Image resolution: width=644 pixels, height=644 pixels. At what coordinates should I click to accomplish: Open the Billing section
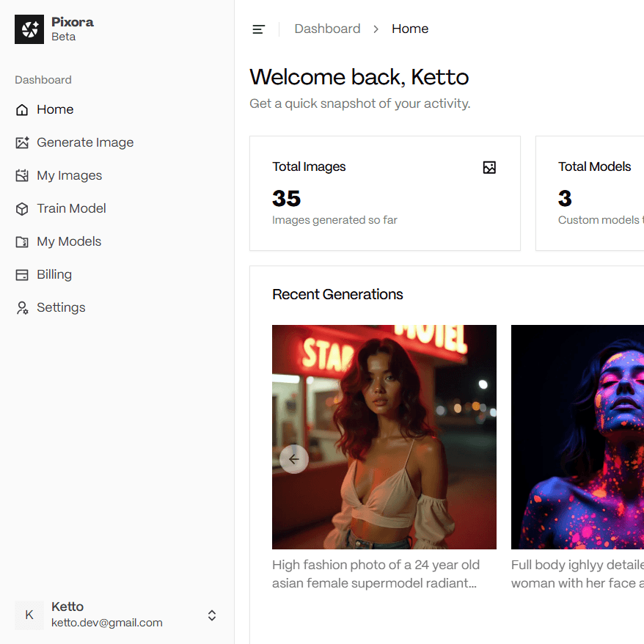pos(117,274)
